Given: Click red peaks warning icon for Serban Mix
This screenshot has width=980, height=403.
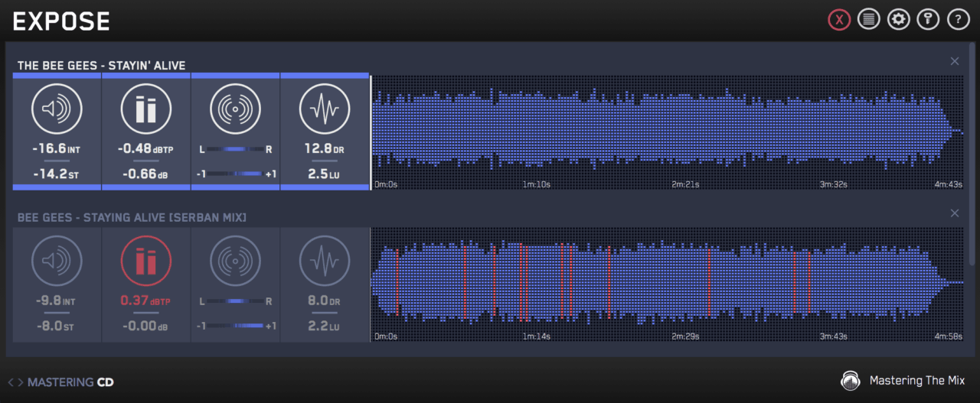Looking at the screenshot, I should tap(146, 262).
